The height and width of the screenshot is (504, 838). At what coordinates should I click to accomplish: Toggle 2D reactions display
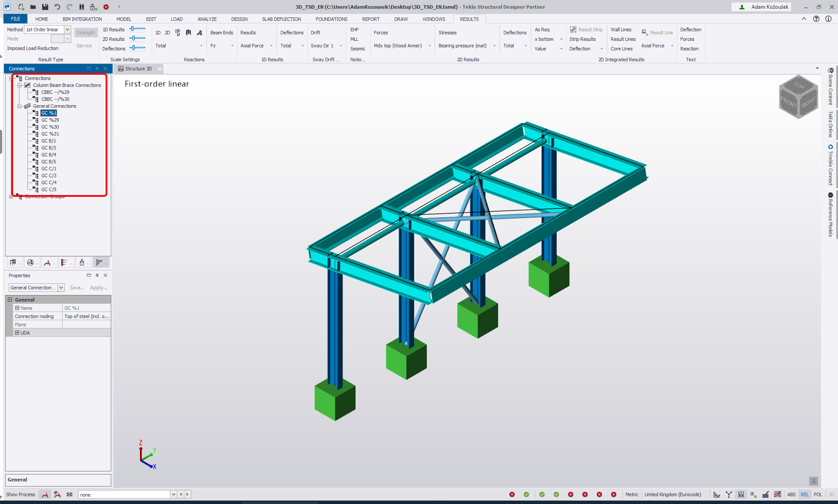tap(167, 33)
